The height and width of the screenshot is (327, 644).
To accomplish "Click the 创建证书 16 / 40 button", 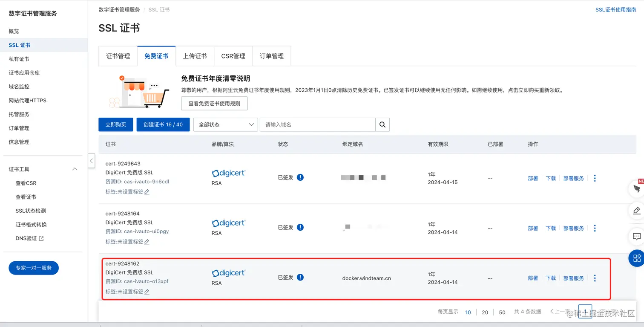I will 163,124.
